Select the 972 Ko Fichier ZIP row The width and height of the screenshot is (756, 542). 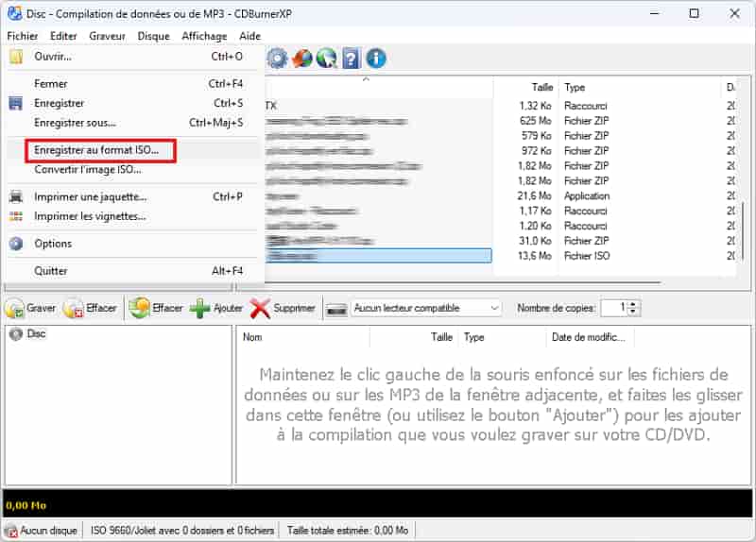pyautogui.click(x=499, y=151)
